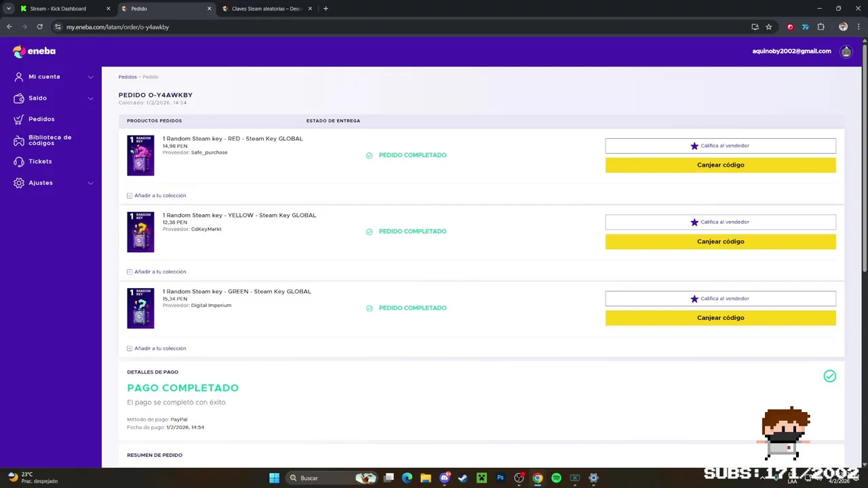Click the Tickets headset icon
This screenshot has width=868, height=488.
pyautogui.click(x=19, y=162)
